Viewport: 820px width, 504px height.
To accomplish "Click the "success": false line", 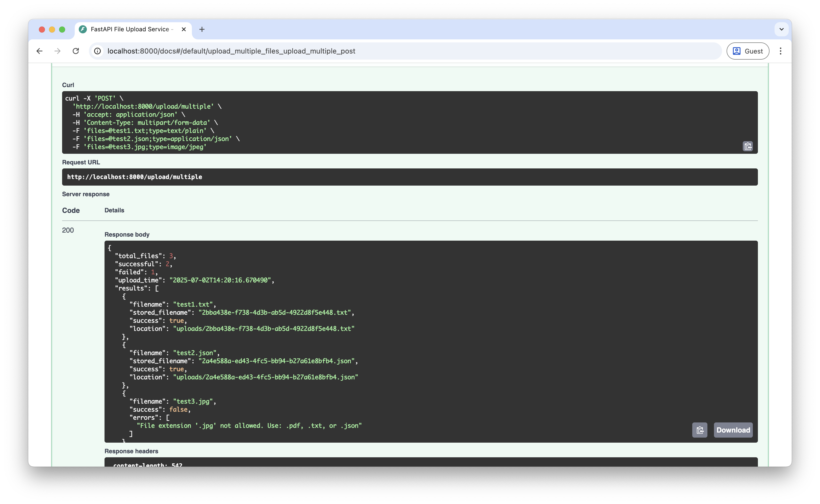I will tap(160, 410).
